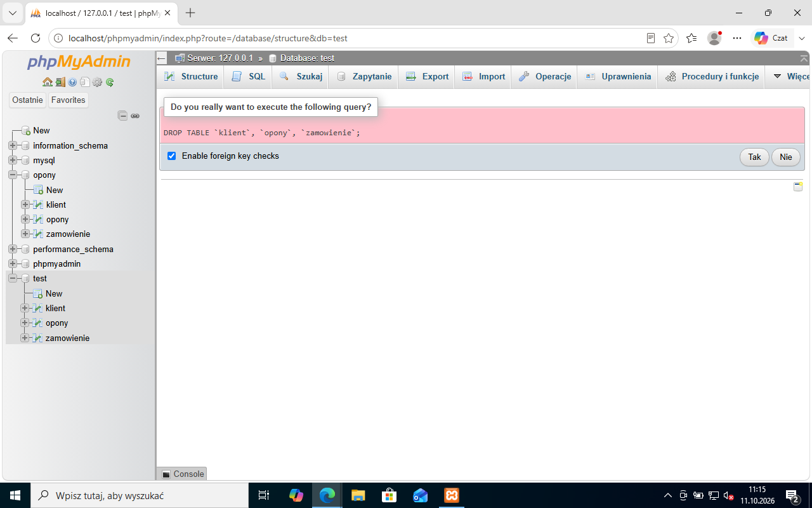This screenshot has height=508, width=812.
Task: Open phpMyAdmin home via house icon
Action: click(48, 82)
